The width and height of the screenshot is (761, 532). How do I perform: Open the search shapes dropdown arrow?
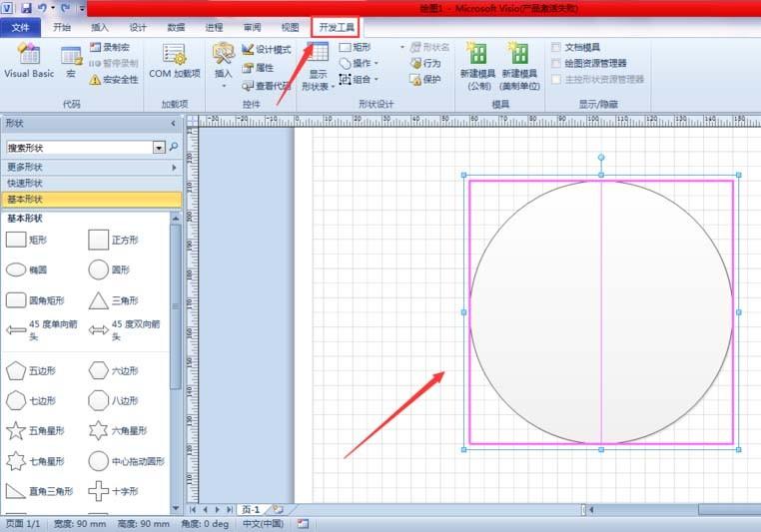(x=159, y=148)
